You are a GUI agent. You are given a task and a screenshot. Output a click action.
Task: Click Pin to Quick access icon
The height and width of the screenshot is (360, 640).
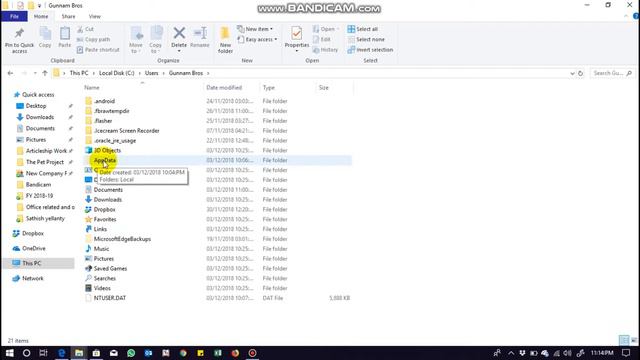[x=19, y=40]
